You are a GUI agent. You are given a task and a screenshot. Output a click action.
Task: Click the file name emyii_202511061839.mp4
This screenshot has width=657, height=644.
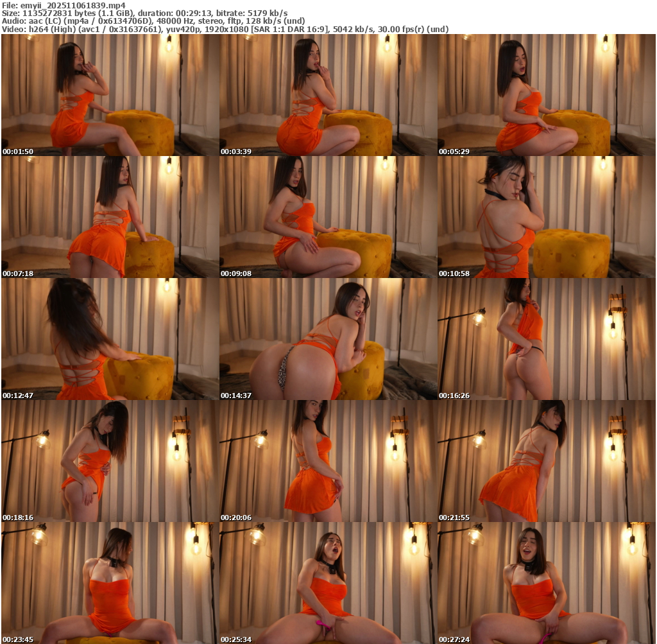73,5
